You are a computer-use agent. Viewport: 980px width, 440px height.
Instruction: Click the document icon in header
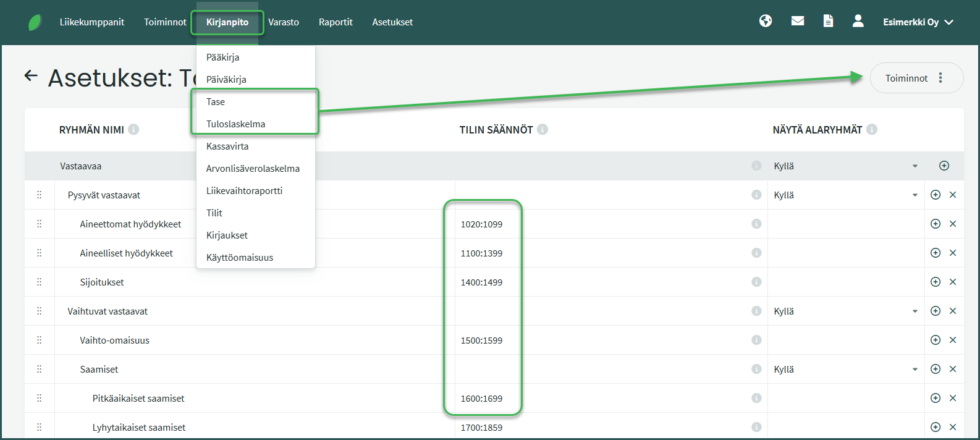828,22
